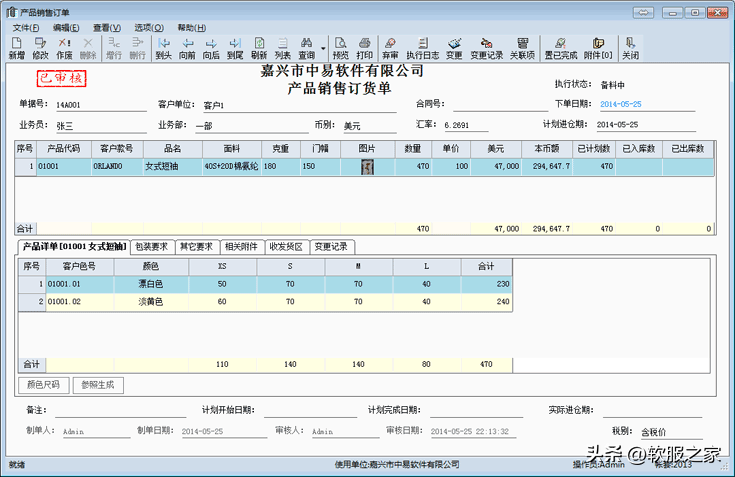Select the 相关附件 tab

click(243, 247)
